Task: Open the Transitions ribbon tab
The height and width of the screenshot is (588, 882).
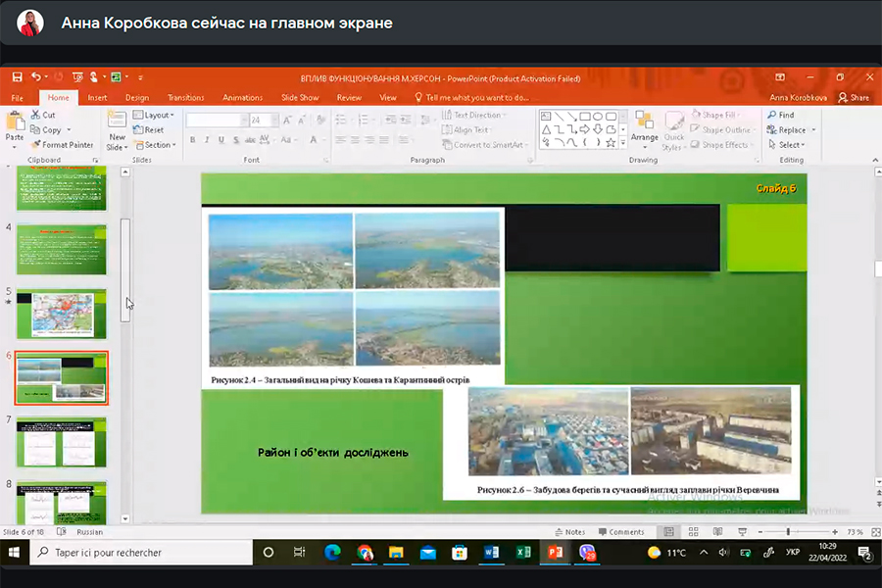Action: tap(185, 98)
